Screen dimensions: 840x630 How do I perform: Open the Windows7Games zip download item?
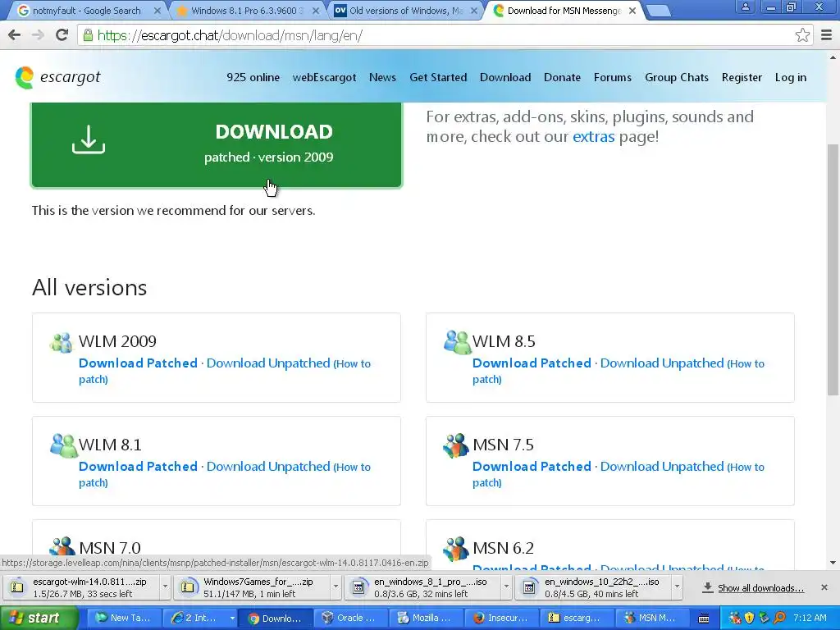[x=253, y=587]
